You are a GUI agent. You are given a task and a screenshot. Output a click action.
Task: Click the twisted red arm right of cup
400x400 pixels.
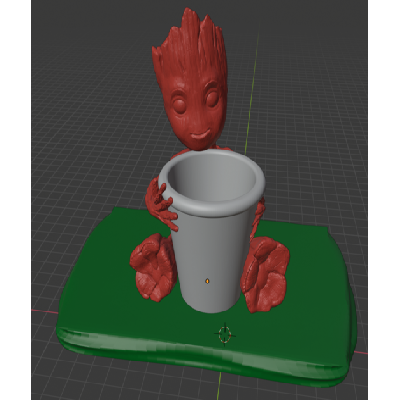pyautogui.click(x=258, y=217)
